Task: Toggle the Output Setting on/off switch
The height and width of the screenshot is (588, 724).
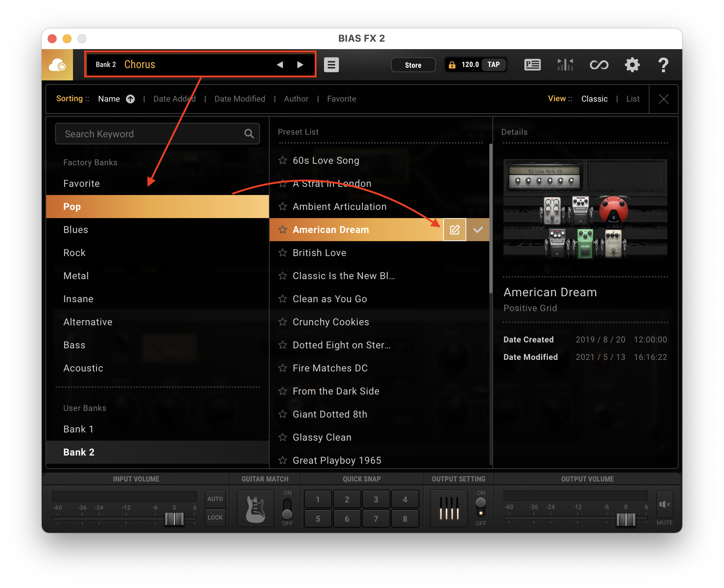Action: point(481,508)
